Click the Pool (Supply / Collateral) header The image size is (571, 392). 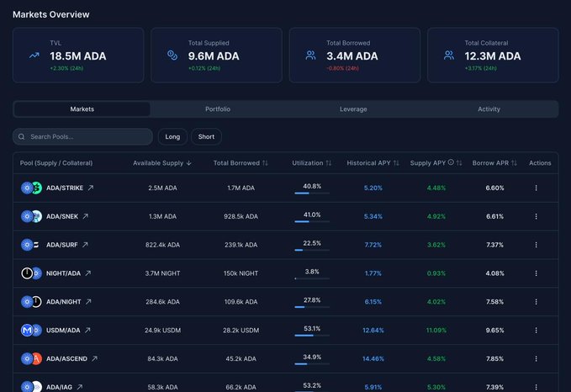pos(56,163)
